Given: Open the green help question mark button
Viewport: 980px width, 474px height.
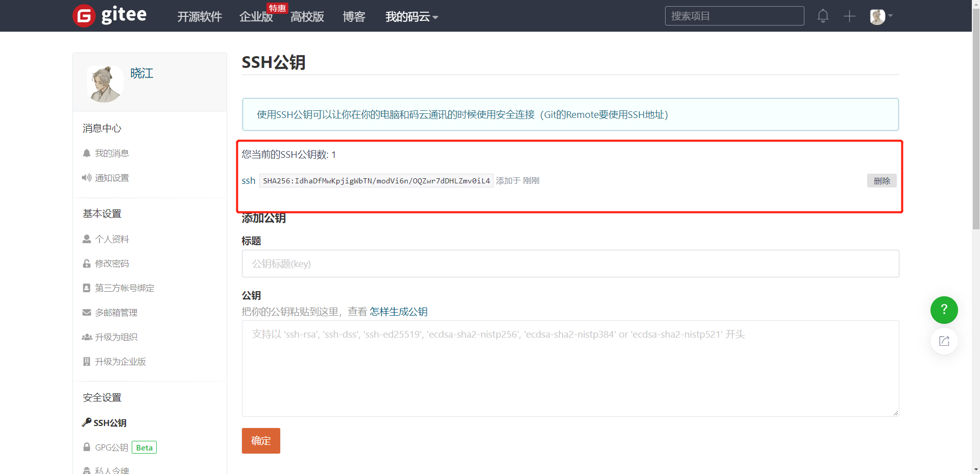Looking at the screenshot, I should point(944,310).
